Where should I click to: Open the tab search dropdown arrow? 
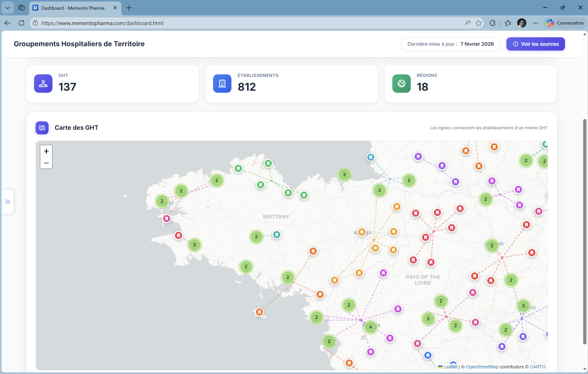pyautogui.click(x=7, y=8)
